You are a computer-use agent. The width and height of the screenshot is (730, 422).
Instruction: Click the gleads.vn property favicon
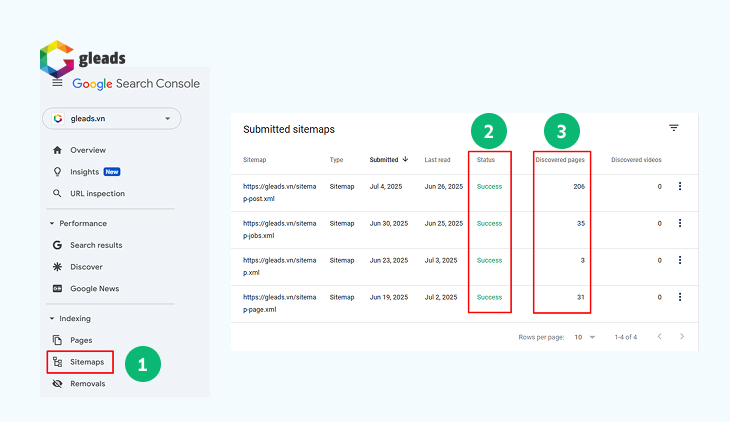[58, 119]
